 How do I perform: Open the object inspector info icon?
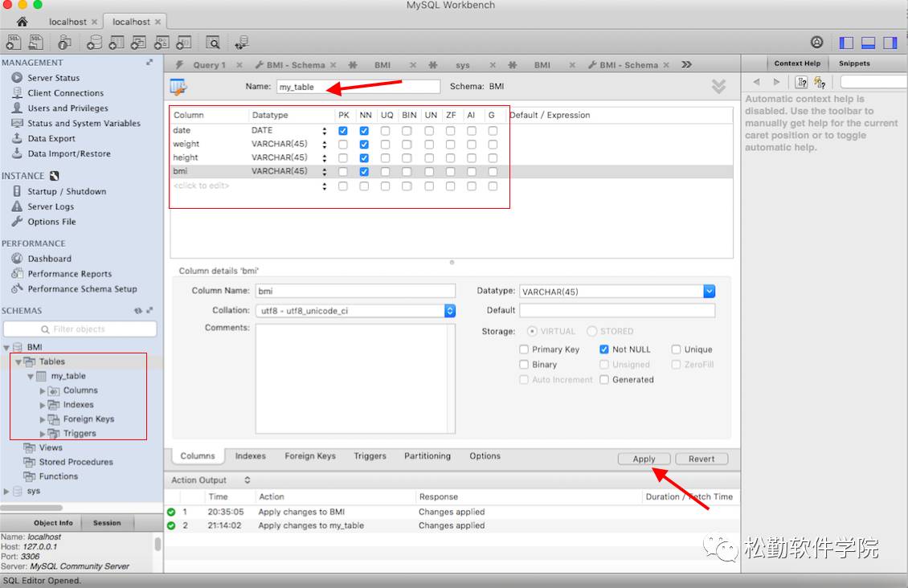(64, 43)
